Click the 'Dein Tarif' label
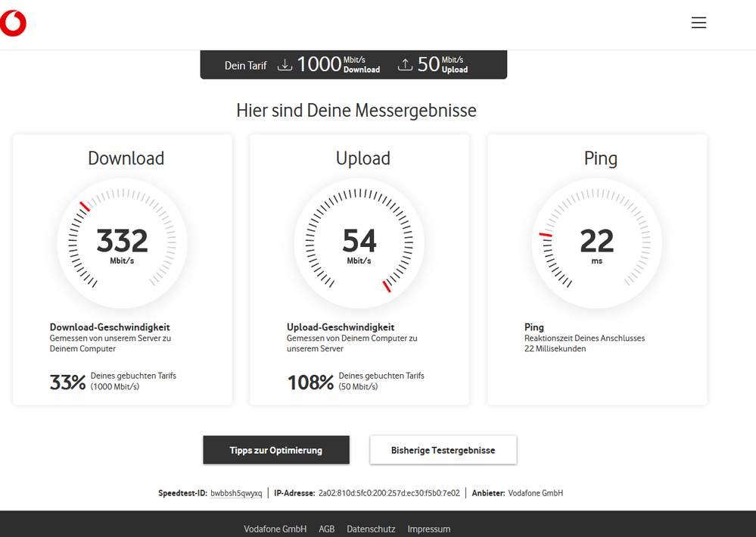Image resolution: width=756 pixels, height=537 pixels. 245,66
